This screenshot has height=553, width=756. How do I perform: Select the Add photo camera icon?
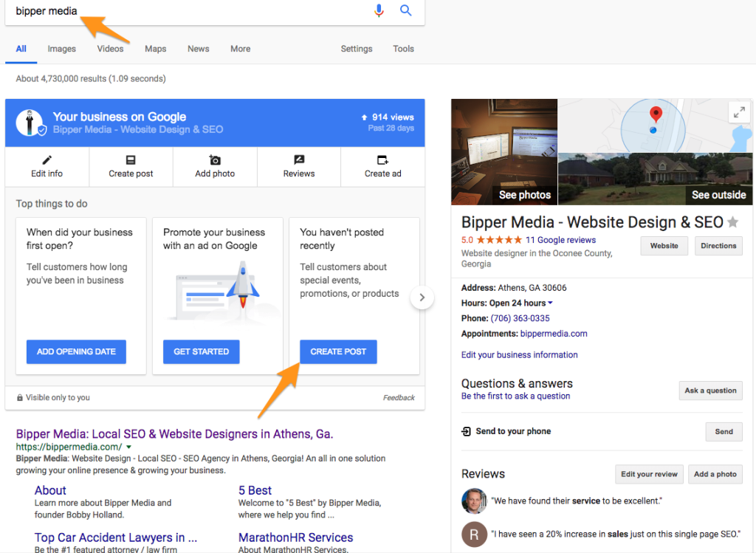click(215, 161)
